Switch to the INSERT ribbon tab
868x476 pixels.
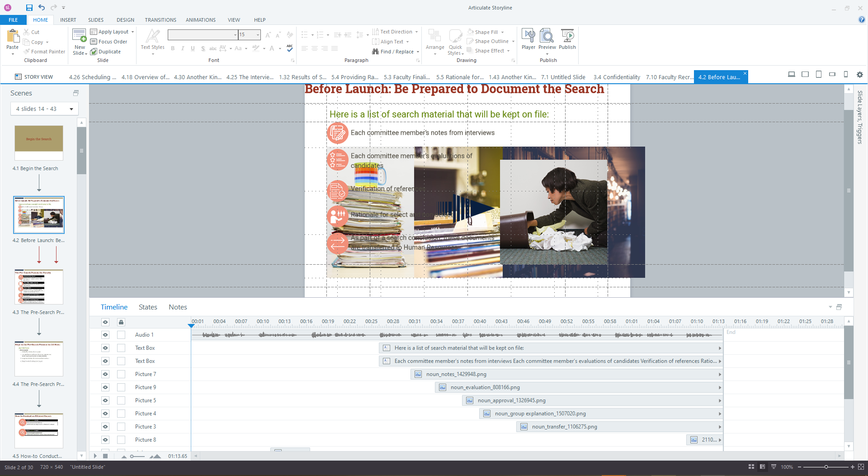coord(68,20)
